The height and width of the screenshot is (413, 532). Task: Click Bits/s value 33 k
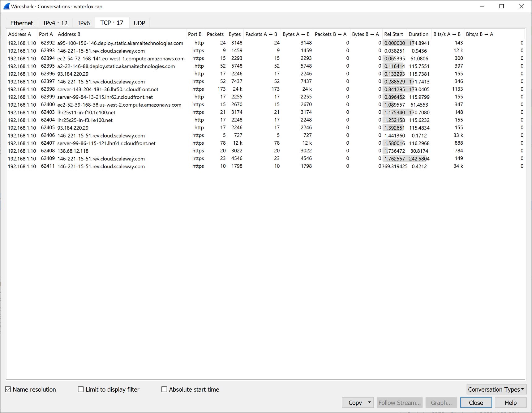[458, 135]
